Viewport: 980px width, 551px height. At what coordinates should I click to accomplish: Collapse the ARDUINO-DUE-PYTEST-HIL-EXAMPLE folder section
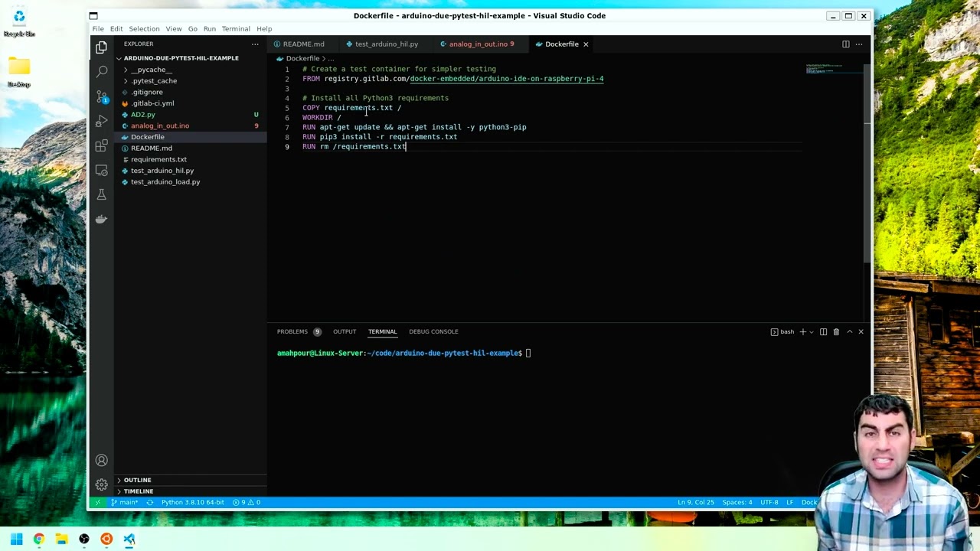pos(181,58)
